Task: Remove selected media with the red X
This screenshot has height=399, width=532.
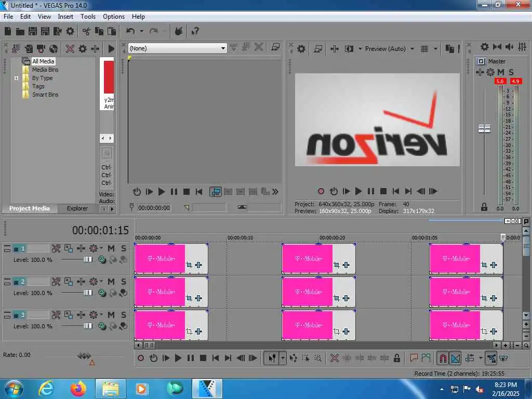Action: coord(70,49)
